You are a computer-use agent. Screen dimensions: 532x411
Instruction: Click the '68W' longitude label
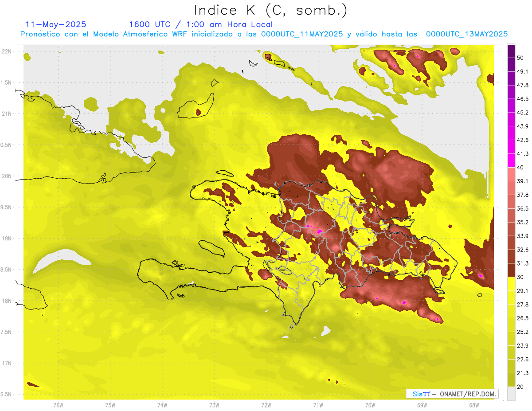coord(474,405)
